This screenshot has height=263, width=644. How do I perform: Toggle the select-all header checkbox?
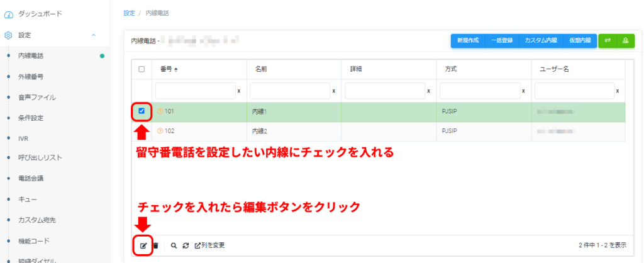tap(142, 69)
